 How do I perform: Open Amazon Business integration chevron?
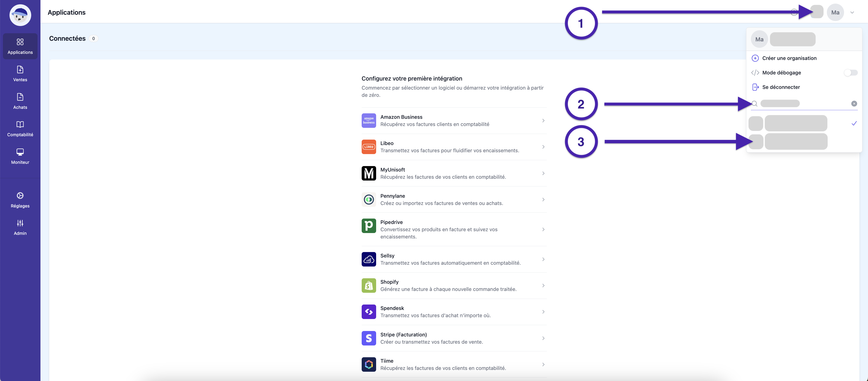pos(543,121)
